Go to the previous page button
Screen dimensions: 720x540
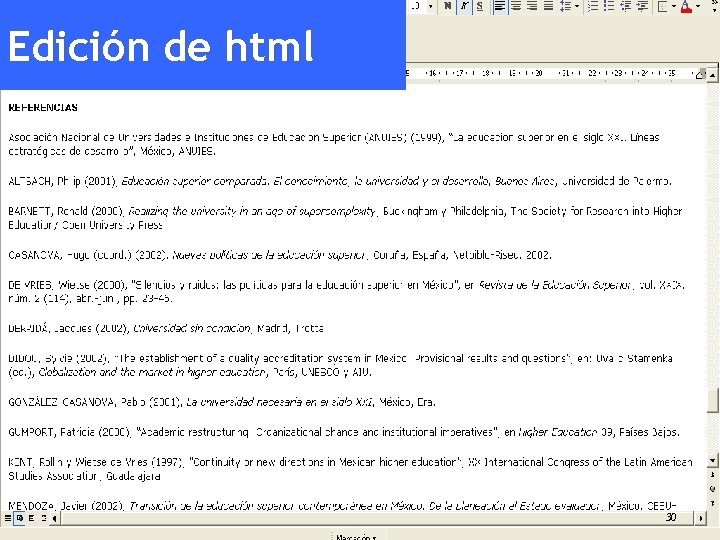pos(713,475)
